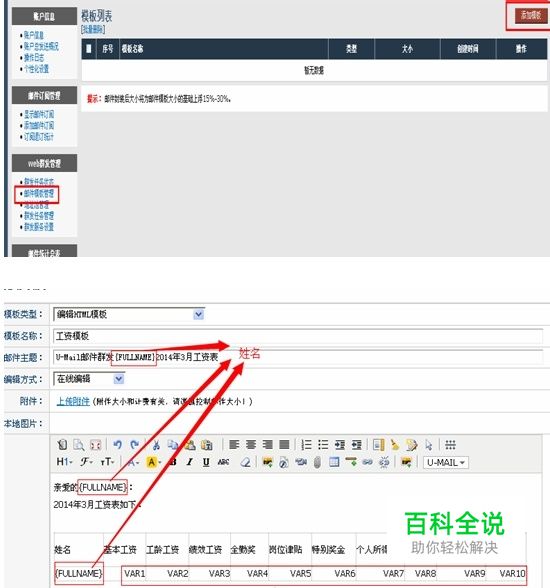Viewport: 550px width, 588px height.
Task: Apply ABC strikethrough formatting
Action: tap(223, 462)
